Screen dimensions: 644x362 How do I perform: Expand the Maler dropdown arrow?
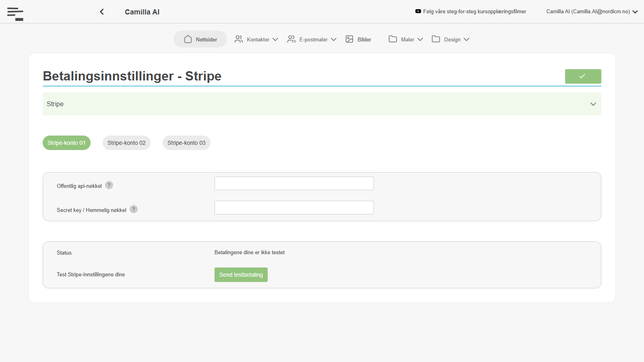(x=420, y=39)
